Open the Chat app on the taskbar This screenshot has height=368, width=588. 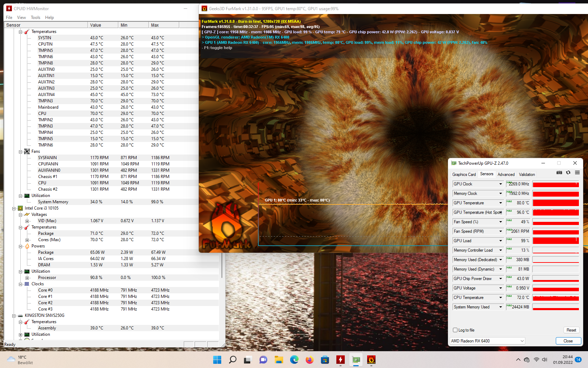click(263, 360)
